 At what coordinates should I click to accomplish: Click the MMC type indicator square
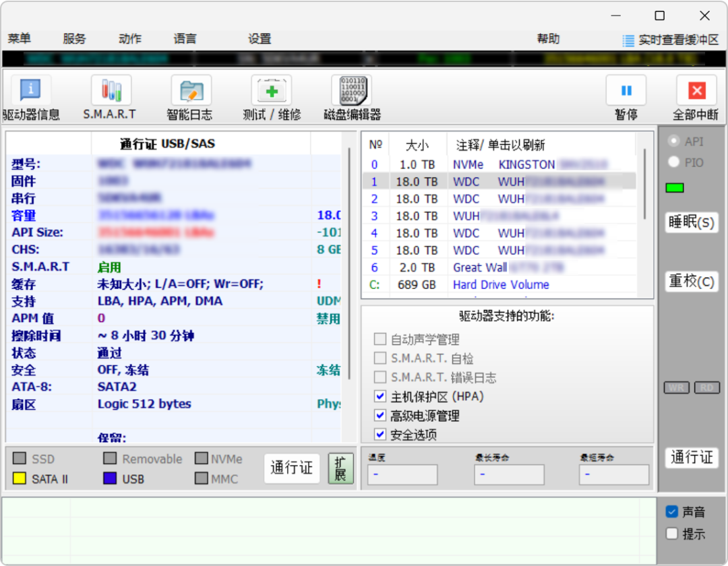(x=202, y=478)
